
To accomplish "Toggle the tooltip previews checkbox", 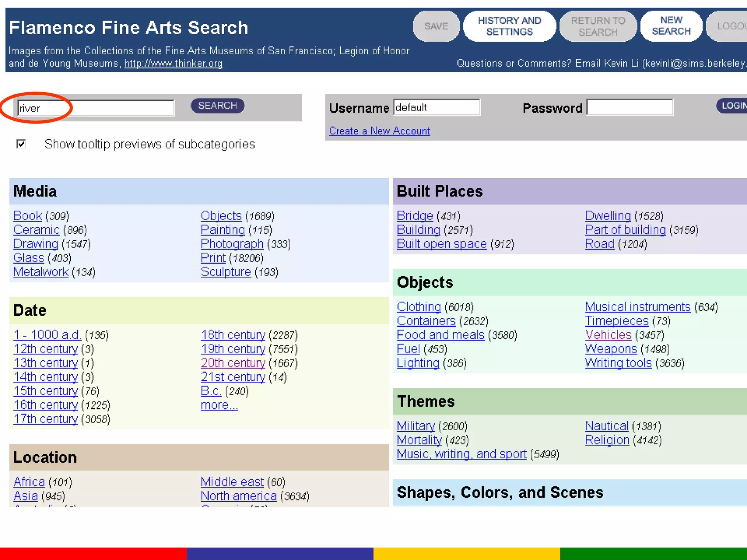I will coord(21,144).
